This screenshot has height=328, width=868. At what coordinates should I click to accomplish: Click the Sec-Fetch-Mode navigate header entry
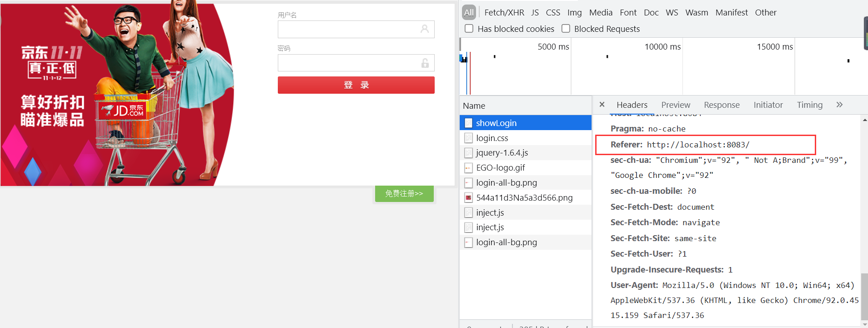click(665, 222)
